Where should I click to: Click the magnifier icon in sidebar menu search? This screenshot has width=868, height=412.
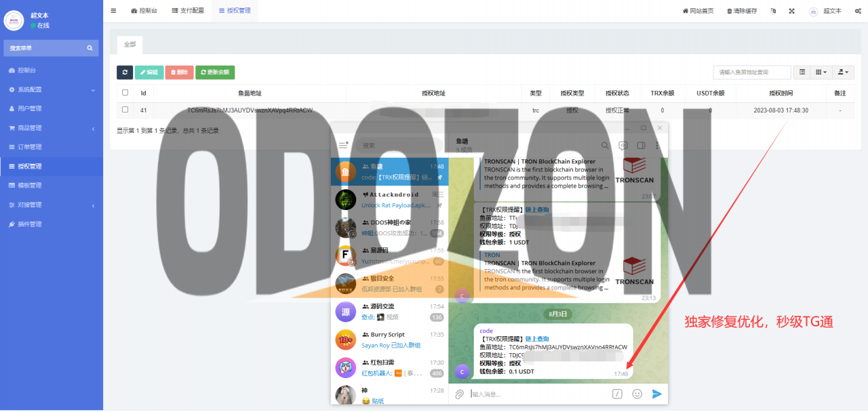90,48
